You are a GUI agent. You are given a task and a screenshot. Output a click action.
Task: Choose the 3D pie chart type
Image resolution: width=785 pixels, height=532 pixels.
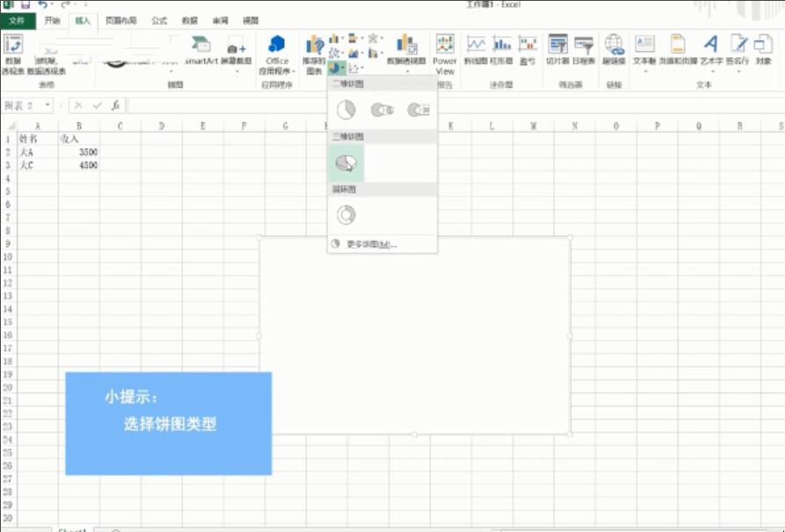coord(345,163)
